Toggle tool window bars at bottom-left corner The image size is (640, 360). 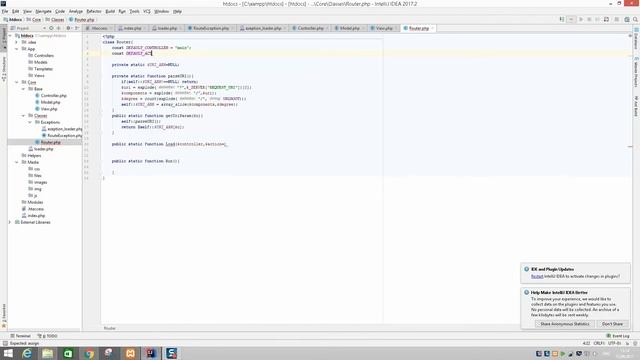tap(5, 344)
